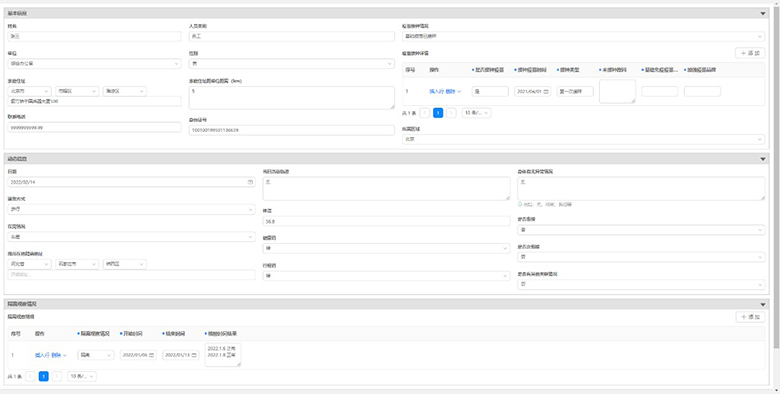Viewport: 780px width, 394px height.
Task: Go to previous page in quarantine observation table
Action: [31, 377]
